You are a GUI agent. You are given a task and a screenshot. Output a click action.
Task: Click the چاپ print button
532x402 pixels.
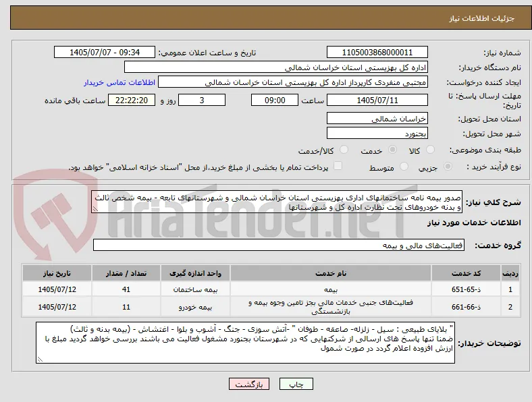point(296,384)
